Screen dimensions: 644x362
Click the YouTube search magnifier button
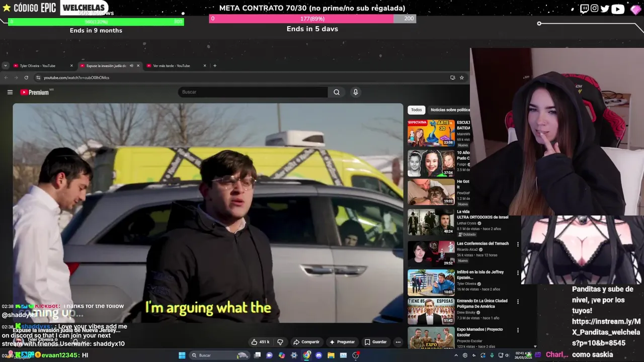pos(337,92)
